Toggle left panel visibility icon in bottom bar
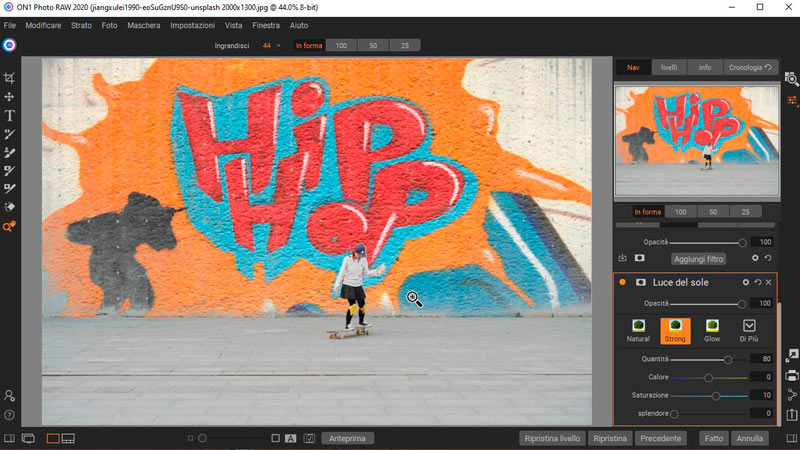This screenshot has height=450, width=800. pyautogui.click(x=9, y=438)
